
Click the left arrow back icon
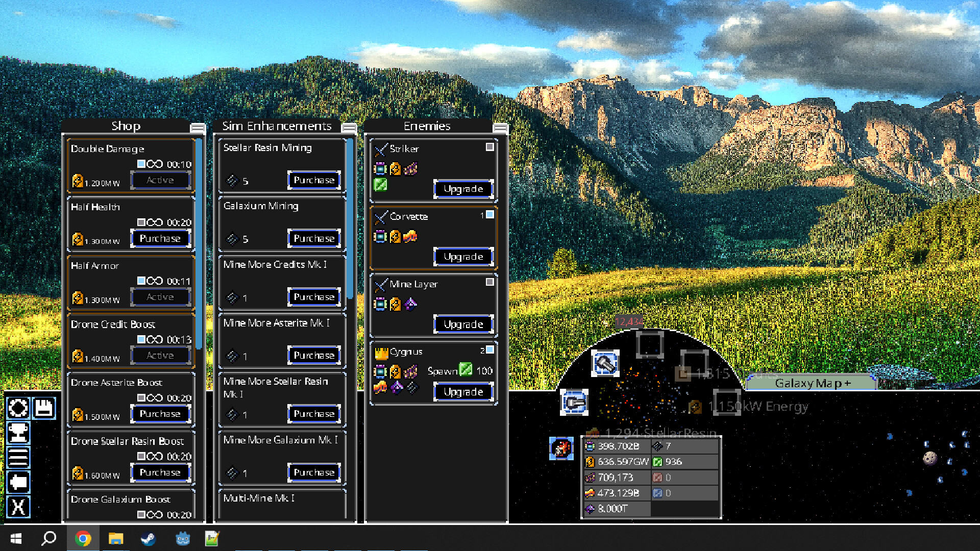pyautogui.click(x=18, y=482)
